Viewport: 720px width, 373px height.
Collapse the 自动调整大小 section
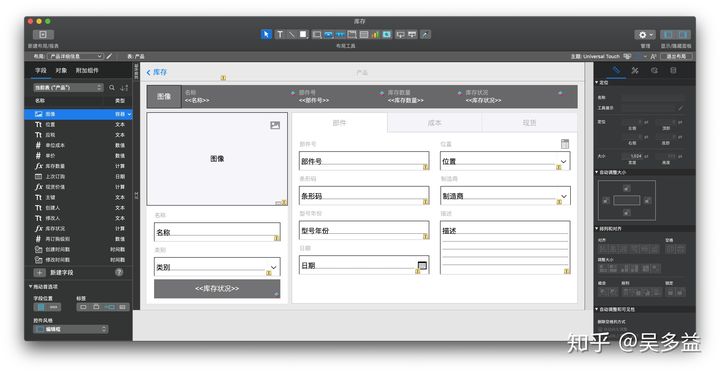point(596,172)
